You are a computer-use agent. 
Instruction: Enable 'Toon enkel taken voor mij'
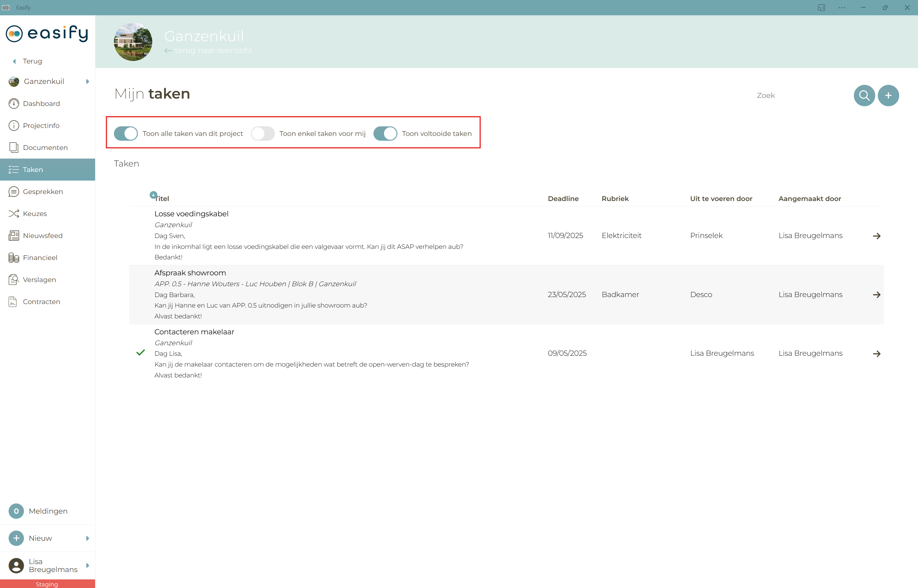[x=262, y=134]
